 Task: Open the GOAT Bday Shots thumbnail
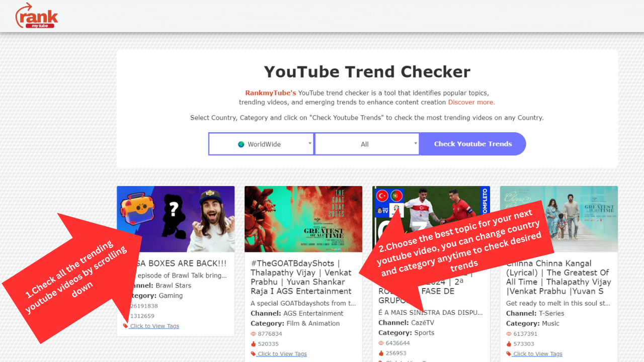pyautogui.click(x=303, y=219)
